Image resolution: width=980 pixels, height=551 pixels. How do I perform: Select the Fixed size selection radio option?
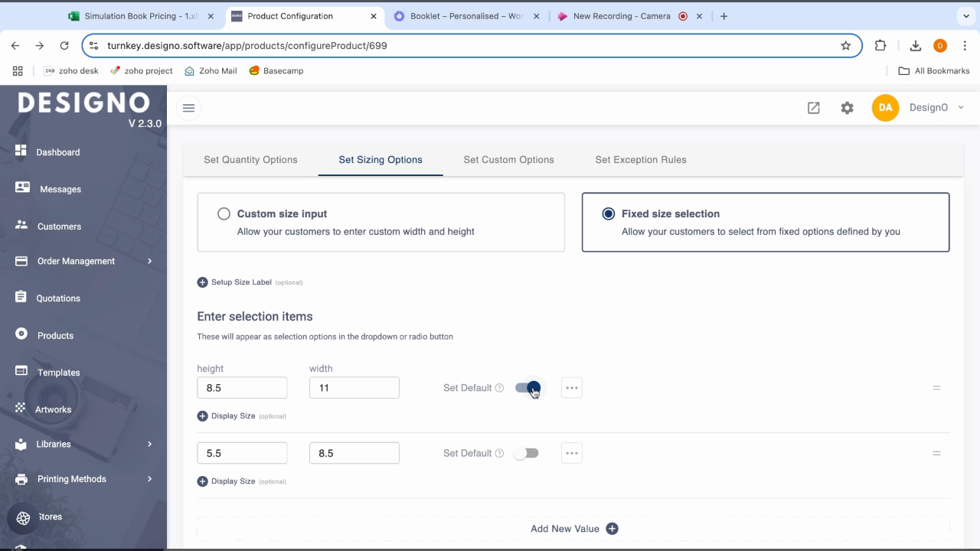[608, 214]
